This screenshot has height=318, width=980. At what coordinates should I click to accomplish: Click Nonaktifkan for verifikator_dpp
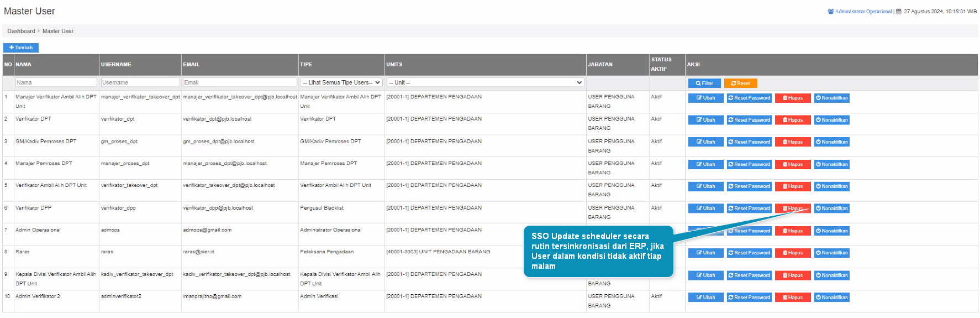831,208
